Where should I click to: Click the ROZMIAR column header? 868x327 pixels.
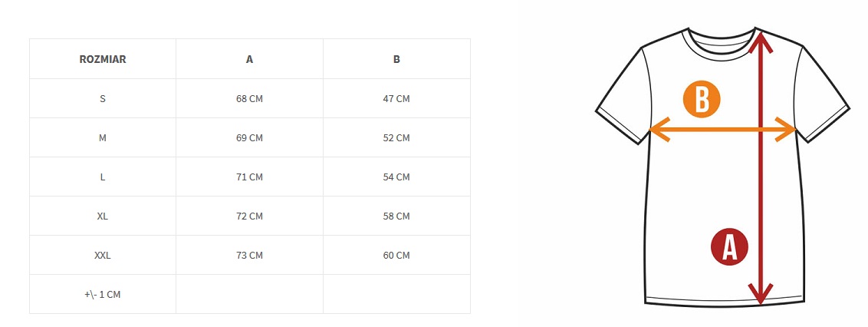click(x=103, y=59)
